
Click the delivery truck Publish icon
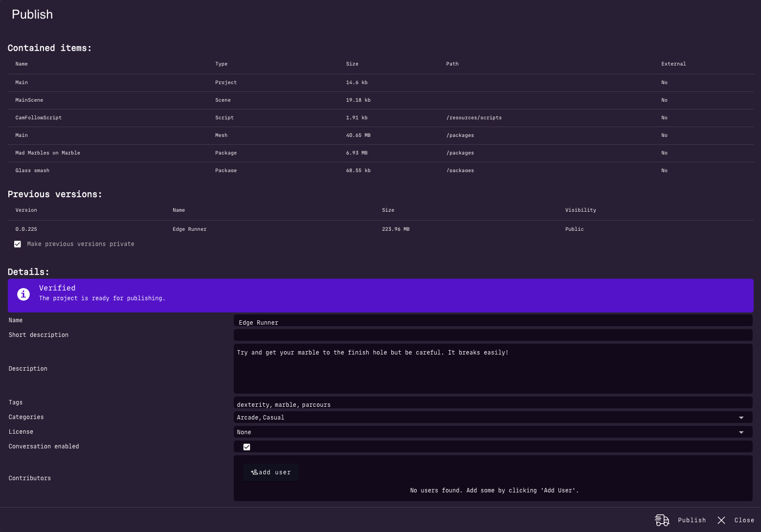coord(662,520)
